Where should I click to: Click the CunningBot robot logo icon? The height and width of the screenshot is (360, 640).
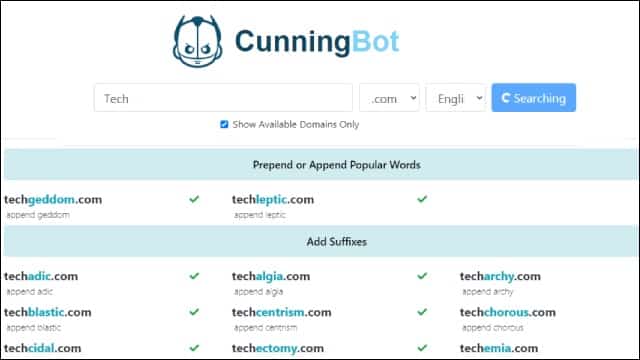tap(198, 41)
